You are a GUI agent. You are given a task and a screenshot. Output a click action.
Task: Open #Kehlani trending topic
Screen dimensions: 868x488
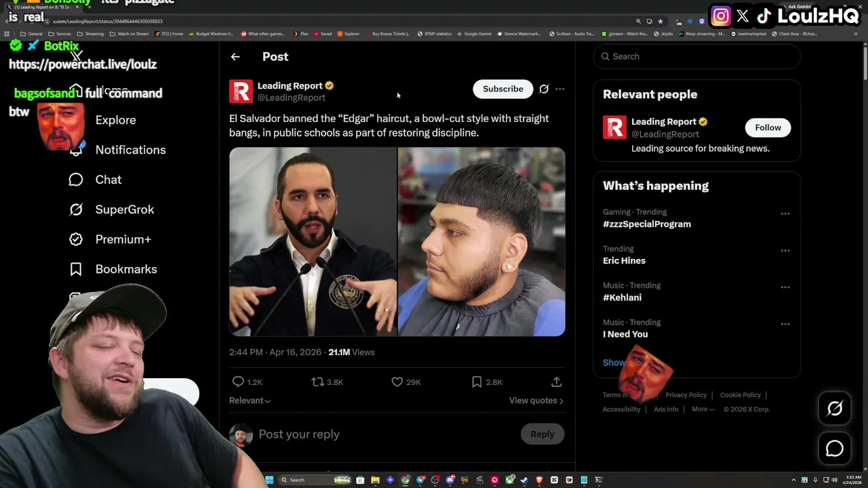(622, 298)
